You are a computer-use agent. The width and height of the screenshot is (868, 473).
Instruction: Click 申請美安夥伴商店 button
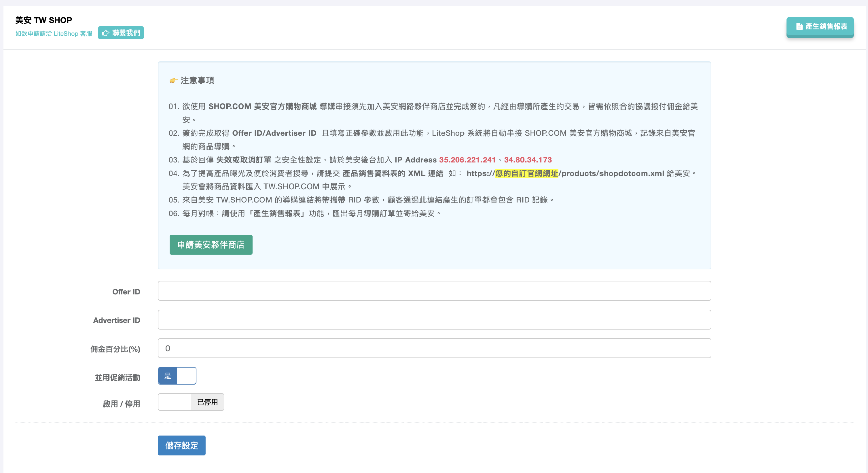click(211, 244)
